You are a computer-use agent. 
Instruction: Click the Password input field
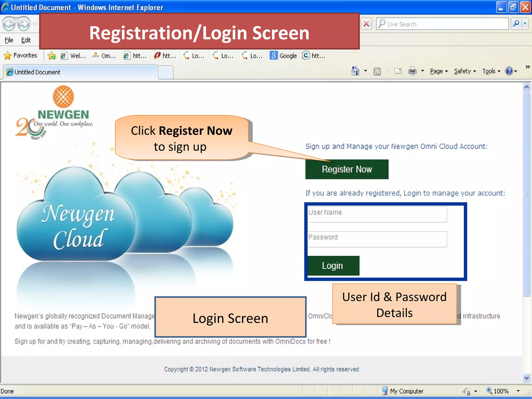click(377, 239)
